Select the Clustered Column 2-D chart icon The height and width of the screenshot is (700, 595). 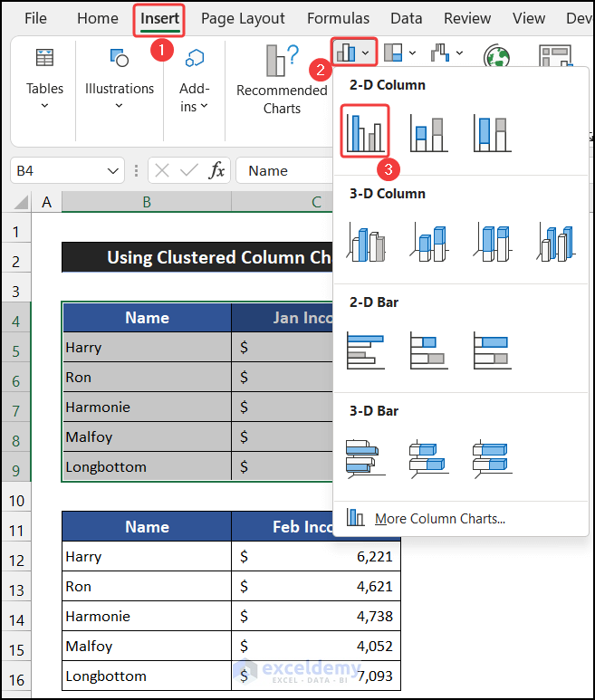(365, 131)
